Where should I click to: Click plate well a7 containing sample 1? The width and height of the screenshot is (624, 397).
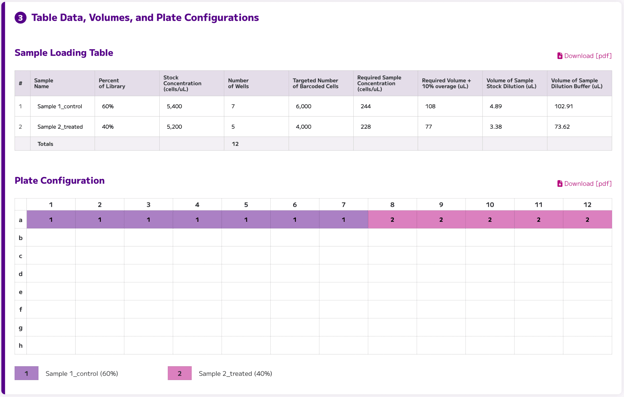point(343,220)
